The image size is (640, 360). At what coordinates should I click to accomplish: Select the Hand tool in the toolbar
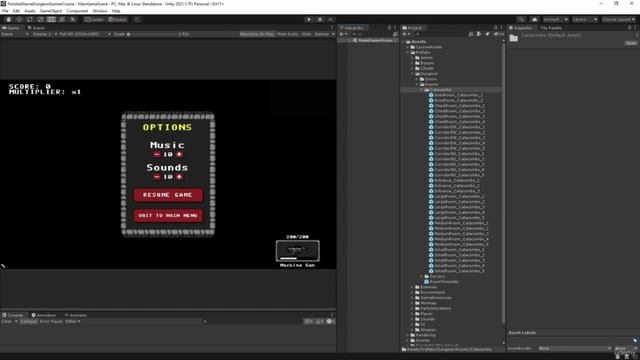(9, 19)
